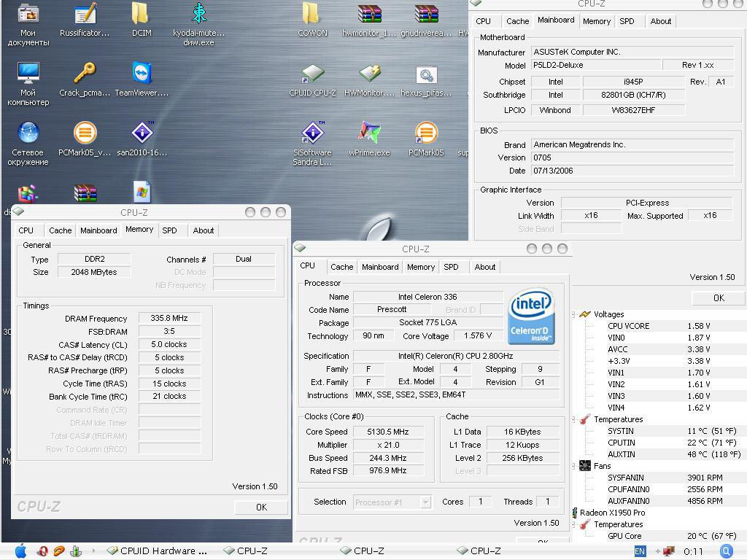Switch to SPD tab in Memory CPU-Z window
The image size is (747, 560).
169,230
